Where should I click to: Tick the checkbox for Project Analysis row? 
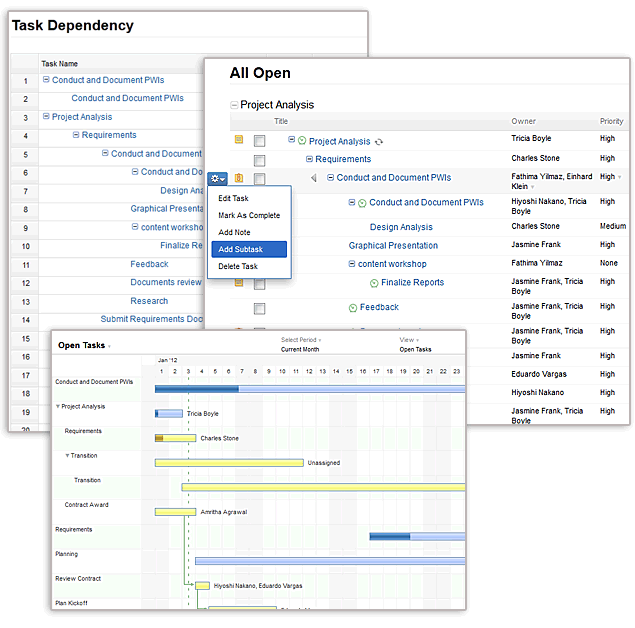click(259, 142)
